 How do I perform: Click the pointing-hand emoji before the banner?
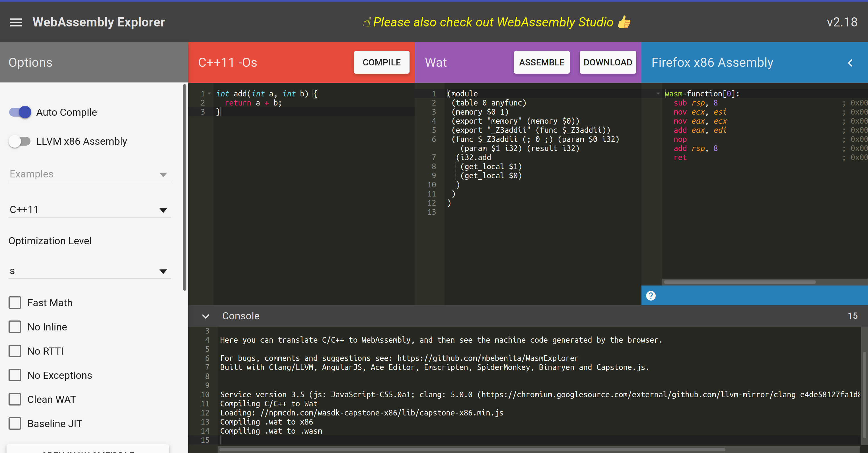pos(367,22)
